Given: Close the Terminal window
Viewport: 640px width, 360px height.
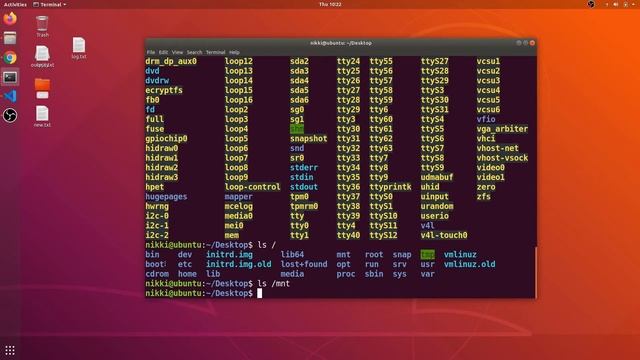Looking at the screenshot, I should 532,43.
